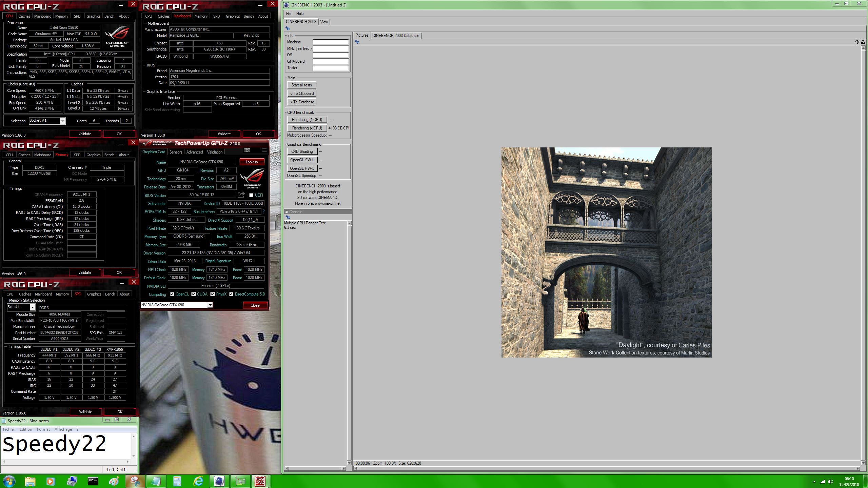
Task: Open the Socket #1 selection dropdown
Action: (47, 121)
